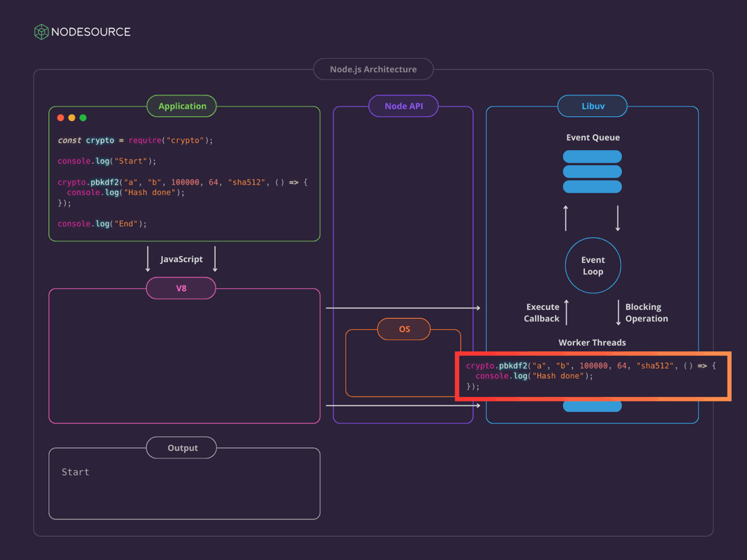Click the bottom blue Event Queue bar

pyautogui.click(x=592, y=187)
